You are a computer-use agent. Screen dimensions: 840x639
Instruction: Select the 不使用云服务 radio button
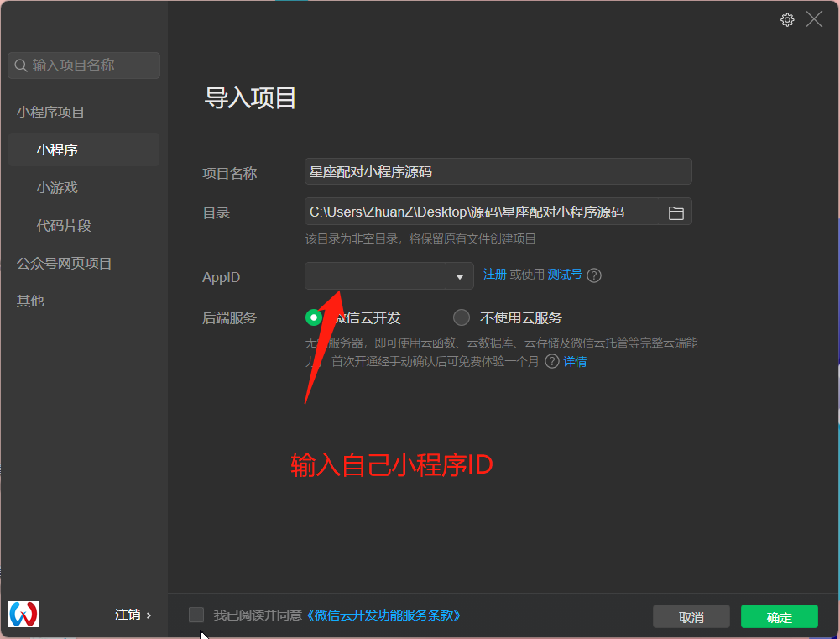click(x=461, y=317)
